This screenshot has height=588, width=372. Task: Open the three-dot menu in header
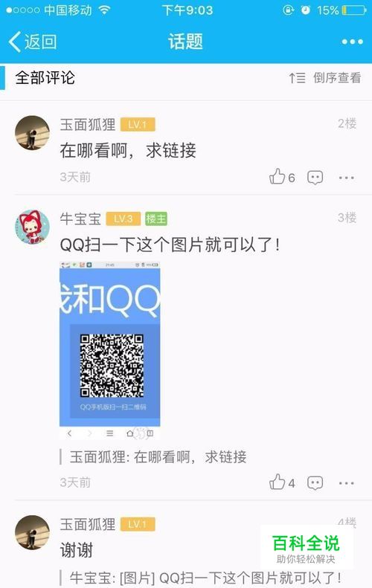coord(352,42)
